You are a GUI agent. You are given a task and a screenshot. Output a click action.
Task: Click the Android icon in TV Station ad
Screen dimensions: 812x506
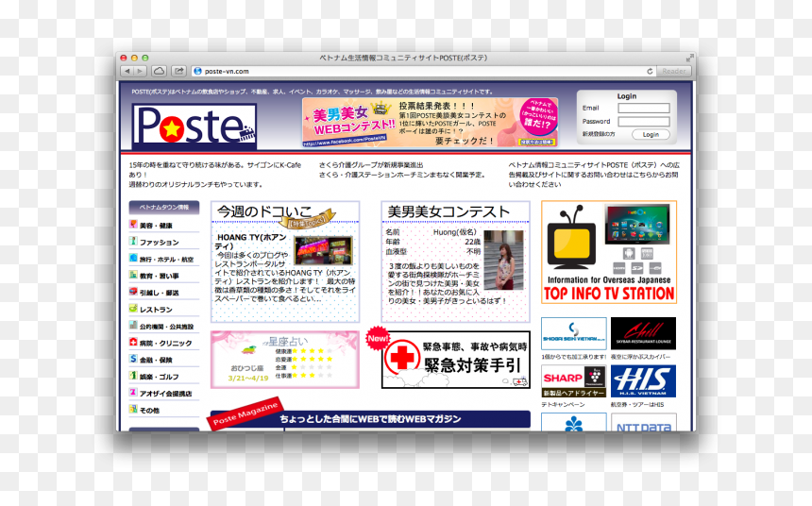(629, 253)
